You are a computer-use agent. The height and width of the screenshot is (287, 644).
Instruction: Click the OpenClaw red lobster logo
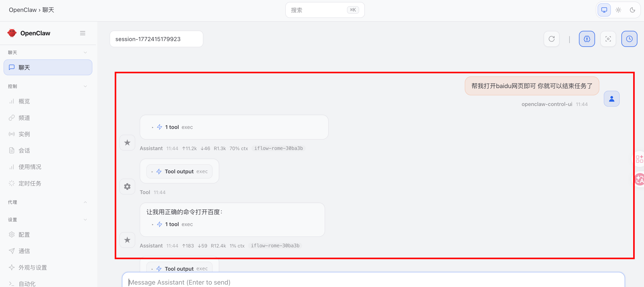click(x=12, y=33)
